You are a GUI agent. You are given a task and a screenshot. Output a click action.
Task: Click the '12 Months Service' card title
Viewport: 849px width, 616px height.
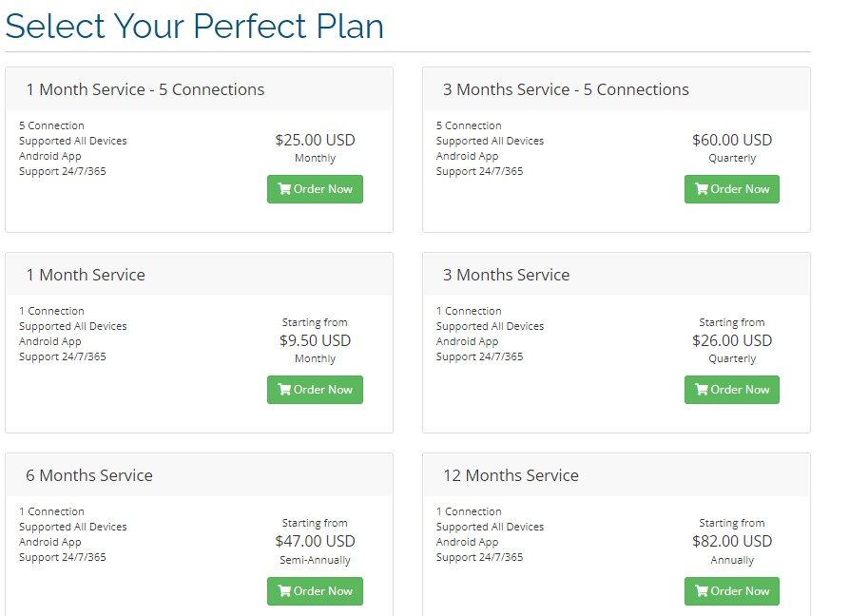tap(511, 475)
